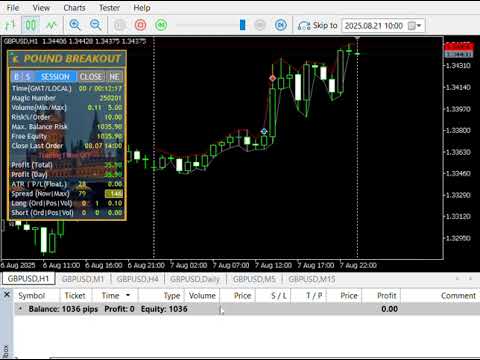The image size is (480, 360).
Task: Adjust the testing speed slider handle
Action: (x=243, y=25)
